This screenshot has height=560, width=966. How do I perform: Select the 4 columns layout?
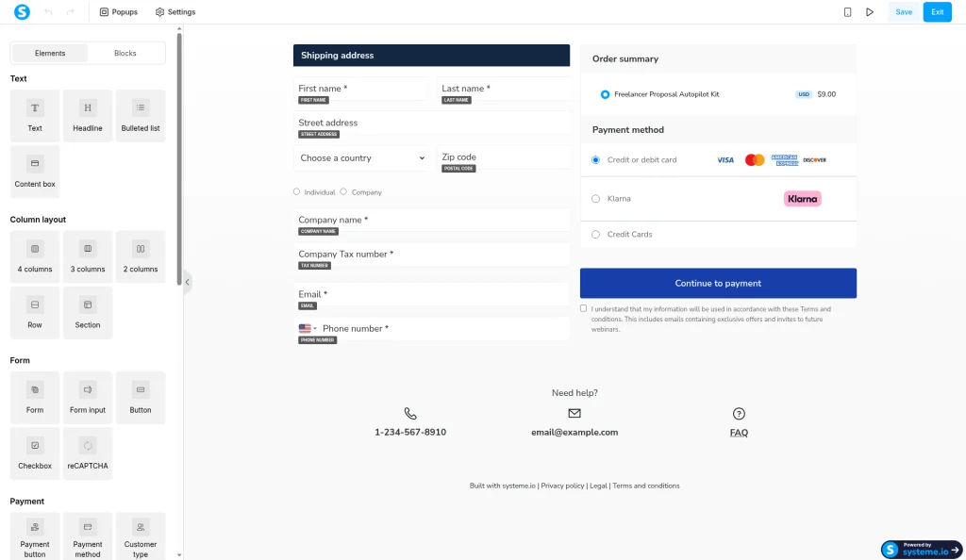(35, 256)
